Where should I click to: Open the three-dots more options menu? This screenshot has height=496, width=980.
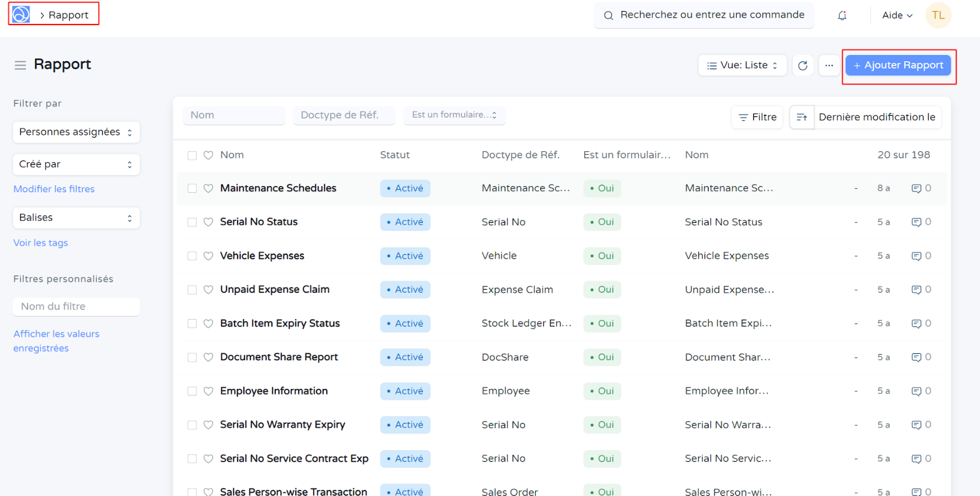pyautogui.click(x=829, y=66)
